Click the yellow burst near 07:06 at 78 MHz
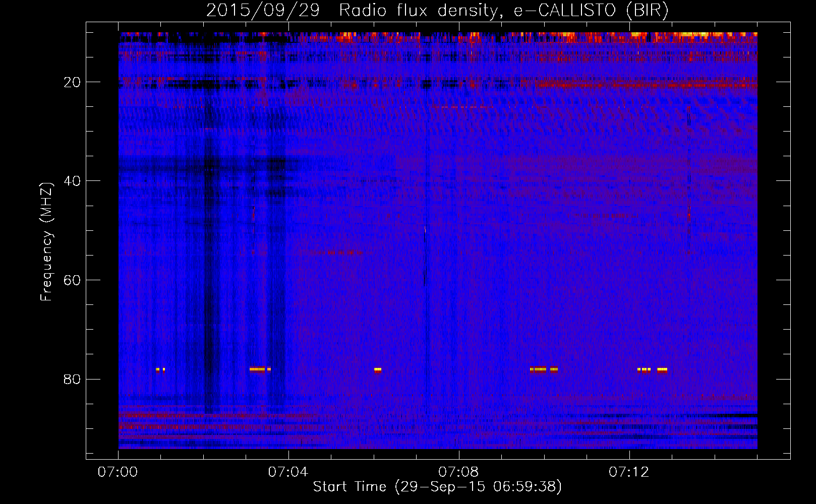Image resolution: width=816 pixels, height=504 pixels. (378, 369)
